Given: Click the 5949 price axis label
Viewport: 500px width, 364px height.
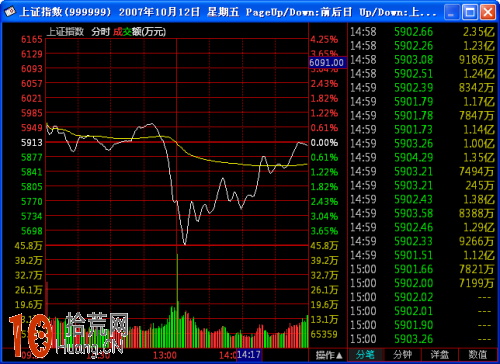Looking at the screenshot, I should click(x=32, y=128).
